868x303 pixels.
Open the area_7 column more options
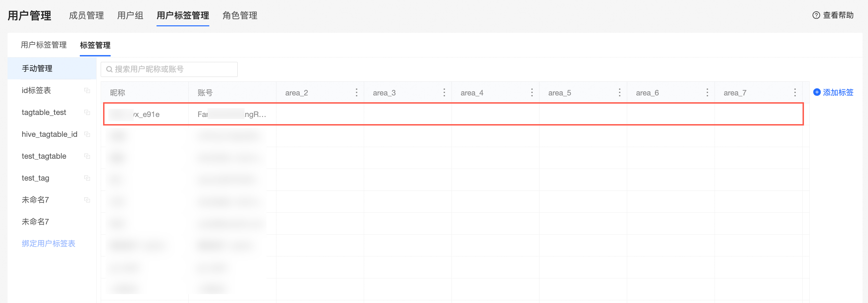(795, 93)
